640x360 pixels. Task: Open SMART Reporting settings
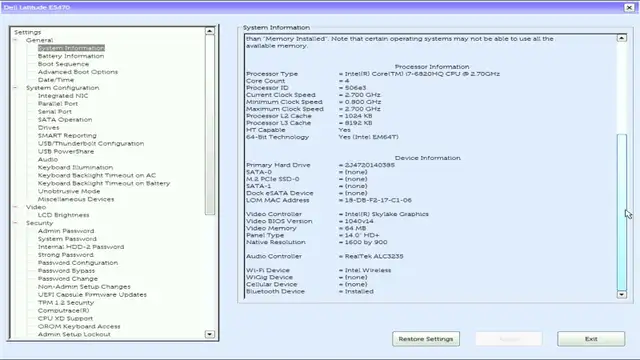point(67,136)
